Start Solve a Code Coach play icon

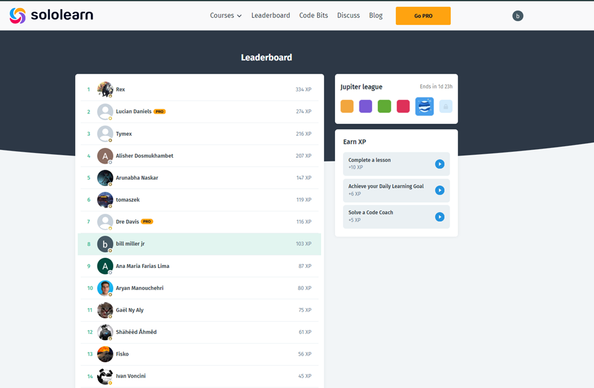click(439, 217)
